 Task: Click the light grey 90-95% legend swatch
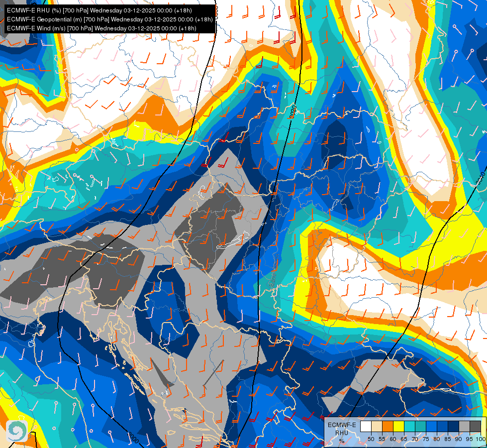coord(464,426)
